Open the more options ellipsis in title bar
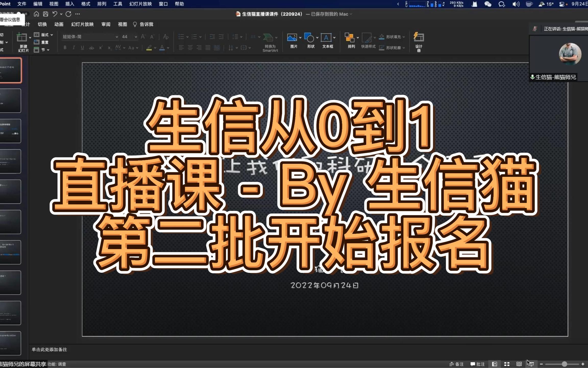 click(78, 14)
